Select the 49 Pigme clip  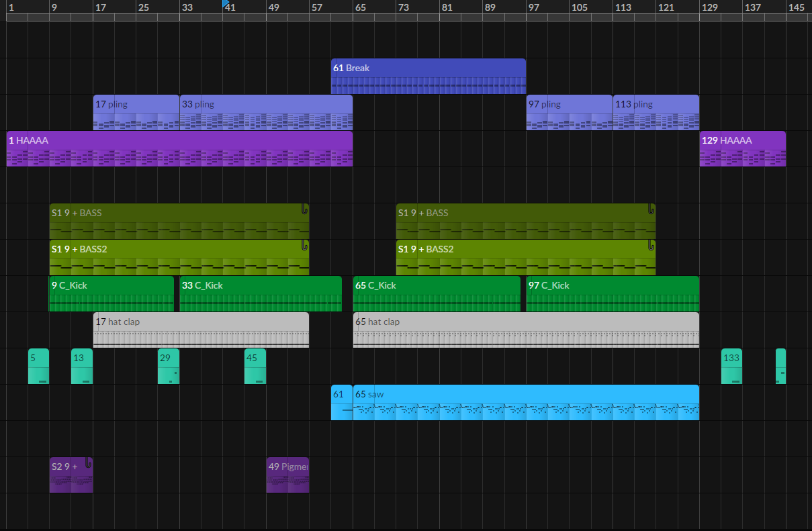pyautogui.click(x=287, y=475)
